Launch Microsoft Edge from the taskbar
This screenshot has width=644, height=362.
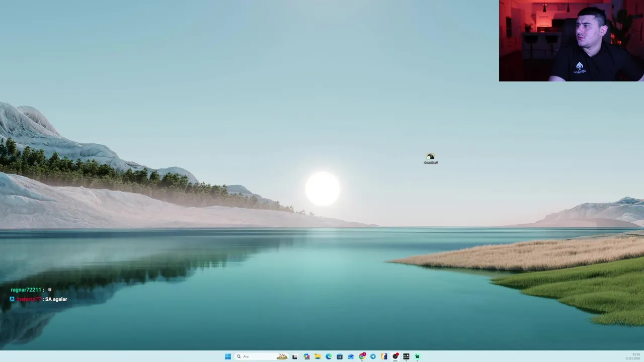pyautogui.click(x=329, y=356)
